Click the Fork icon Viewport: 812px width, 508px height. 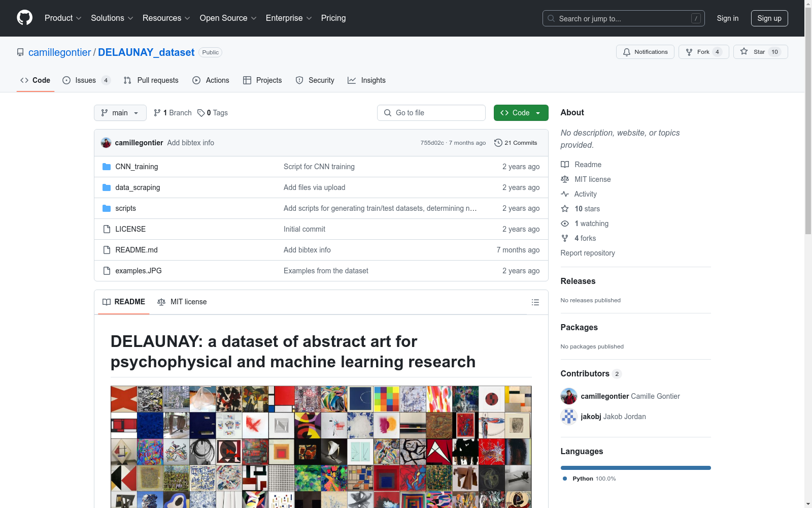(689, 52)
